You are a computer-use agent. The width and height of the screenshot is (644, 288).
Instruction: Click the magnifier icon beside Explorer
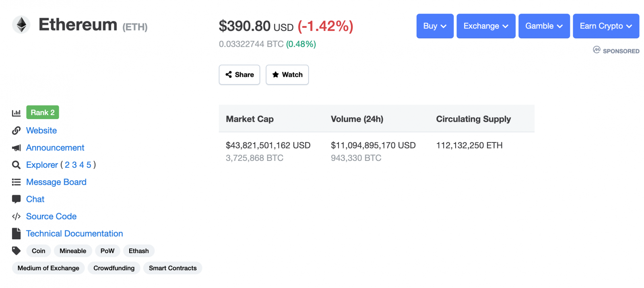(x=16, y=165)
